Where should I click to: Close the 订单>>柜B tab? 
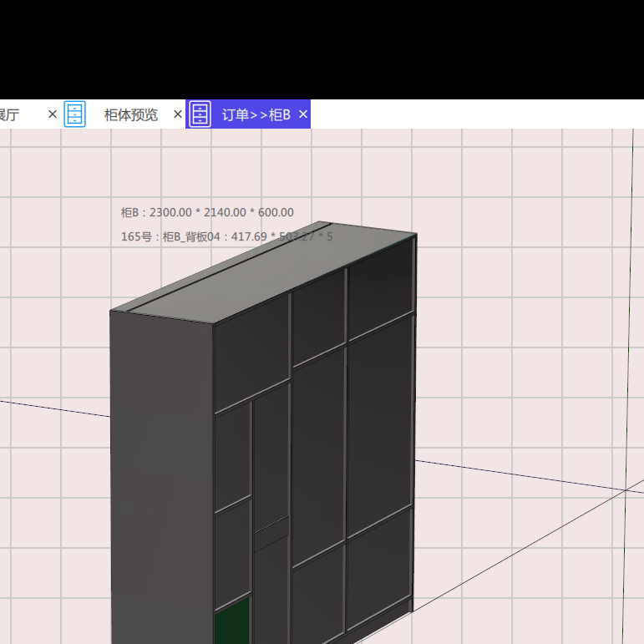tap(303, 114)
